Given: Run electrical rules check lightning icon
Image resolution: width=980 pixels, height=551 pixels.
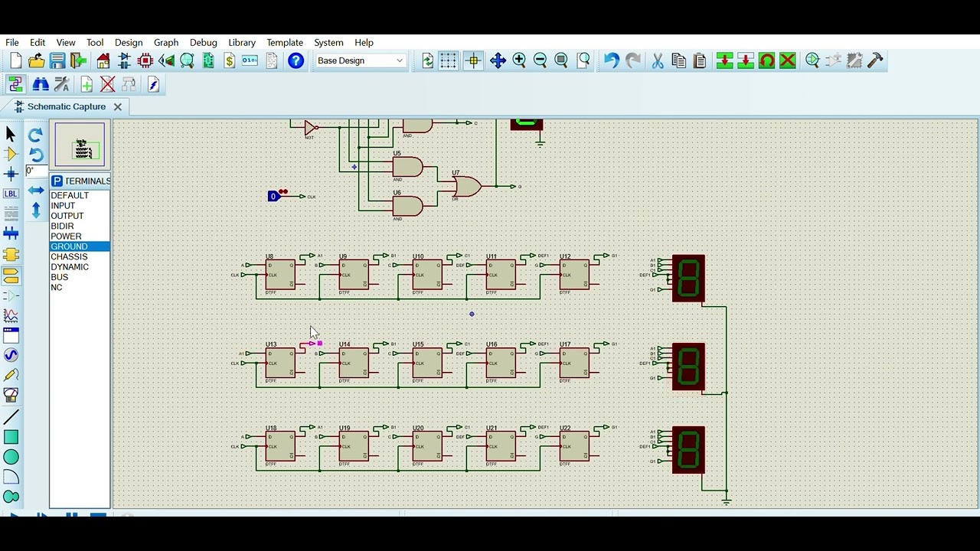Looking at the screenshot, I should pos(153,84).
